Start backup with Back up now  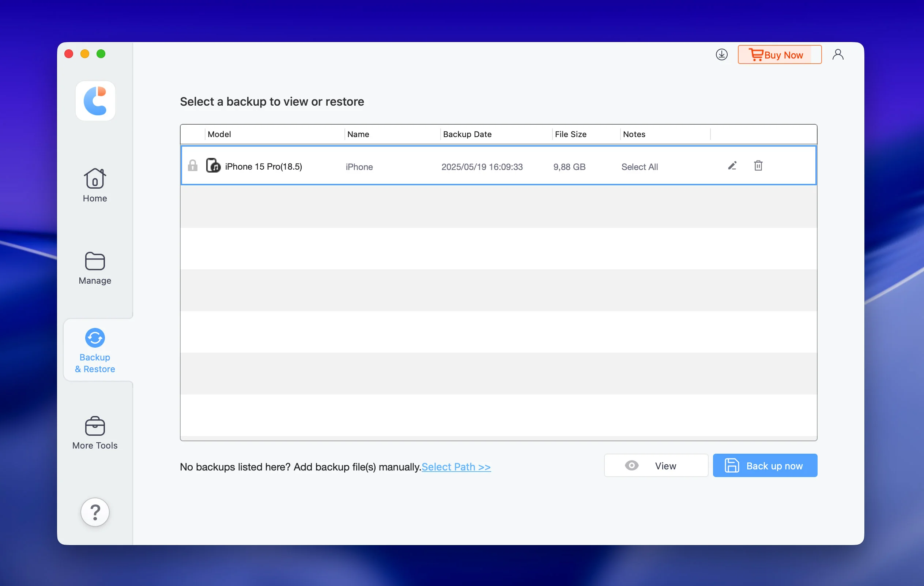point(765,466)
